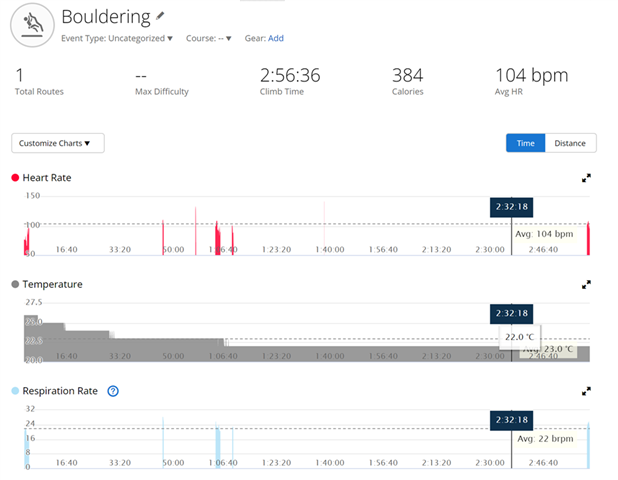Click the 2:32:18 marker on Heart Rate chart
Viewport: 618px width, 480px height.
pos(511,206)
